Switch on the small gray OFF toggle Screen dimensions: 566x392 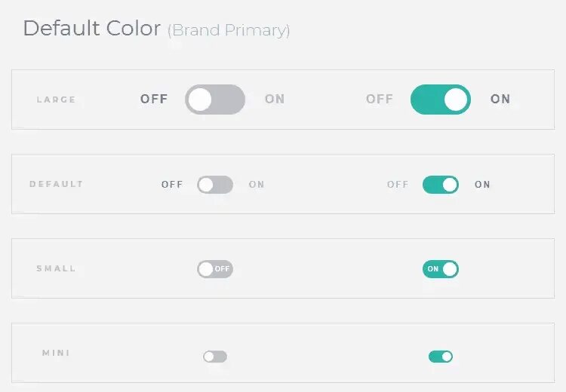coord(215,269)
